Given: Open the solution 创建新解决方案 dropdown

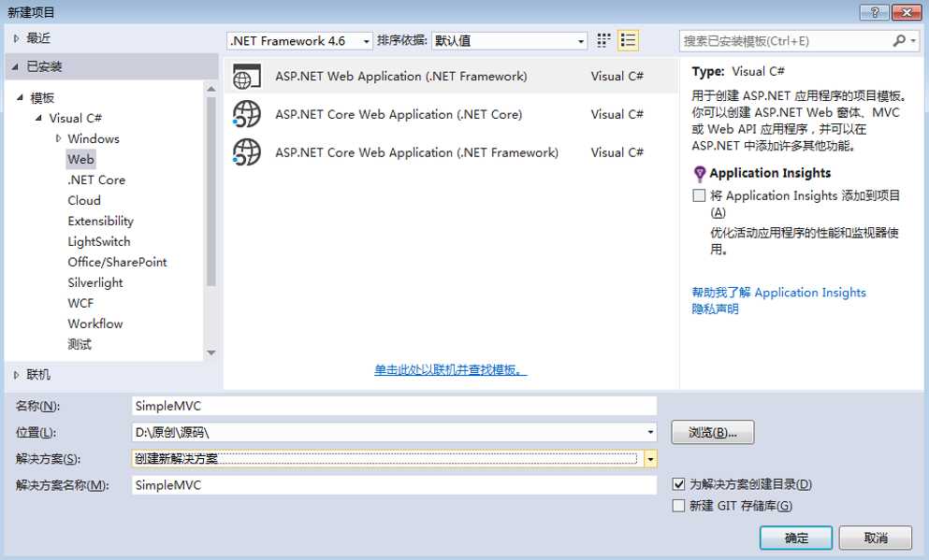Looking at the screenshot, I should click(x=650, y=459).
